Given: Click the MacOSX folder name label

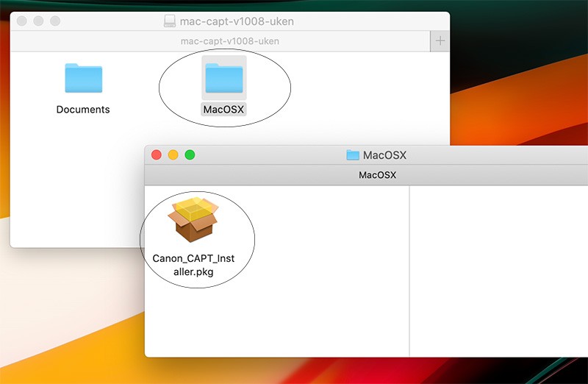Looking at the screenshot, I should point(223,110).
